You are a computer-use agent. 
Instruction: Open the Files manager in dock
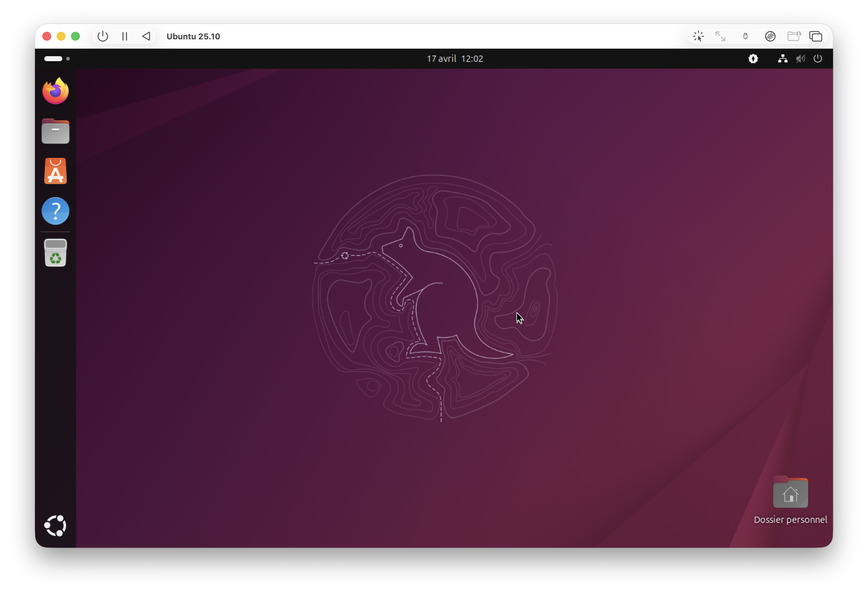56,131
